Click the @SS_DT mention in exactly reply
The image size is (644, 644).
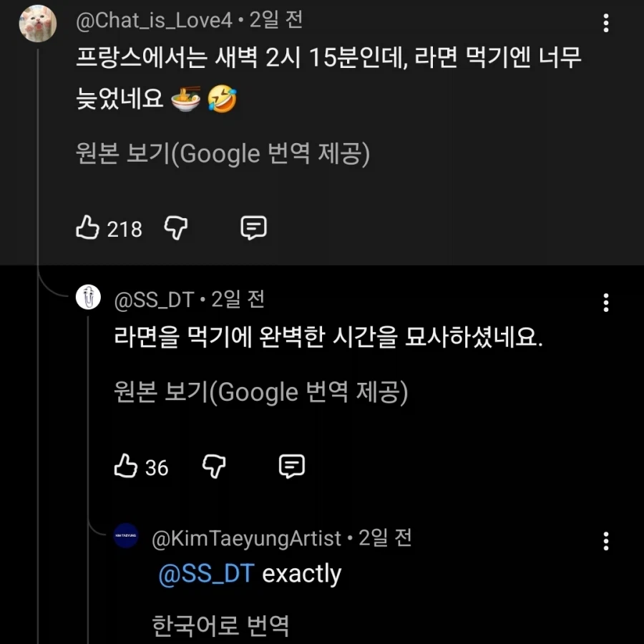click(x=208, y=572)
